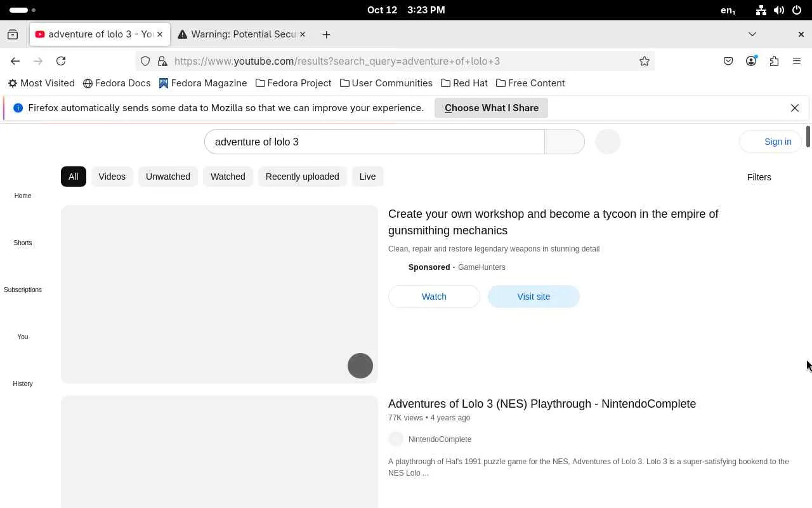Click the 'Watch' button on the ad
Viewport: 812px width, 508px height.
[x=434, y=297]
